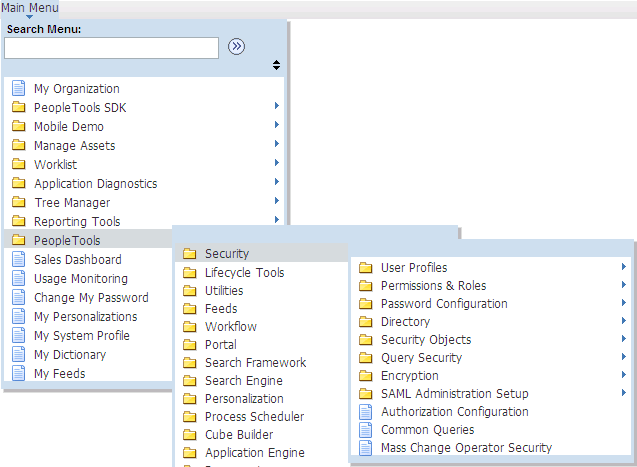This screenshot has width=637, height=467.
Task: Click the folder icon beside Cube Builder
Action: tap(189, 435)
